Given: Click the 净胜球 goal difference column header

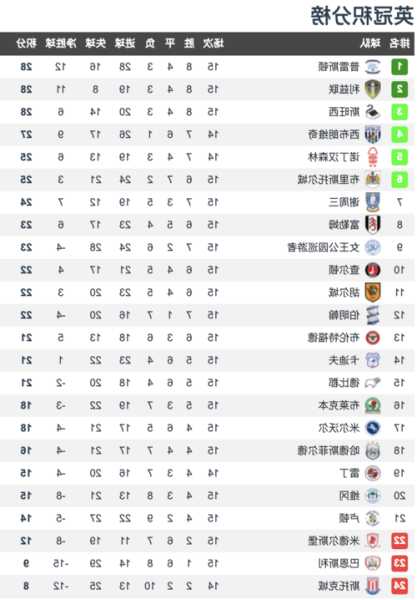Looking at the screenshot, I should [61, 43].
